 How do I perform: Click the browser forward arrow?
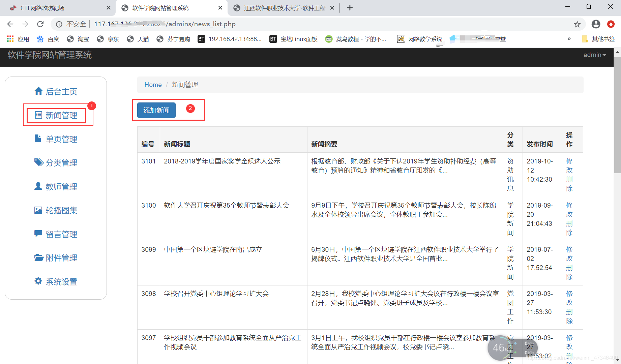coord(25,24)
